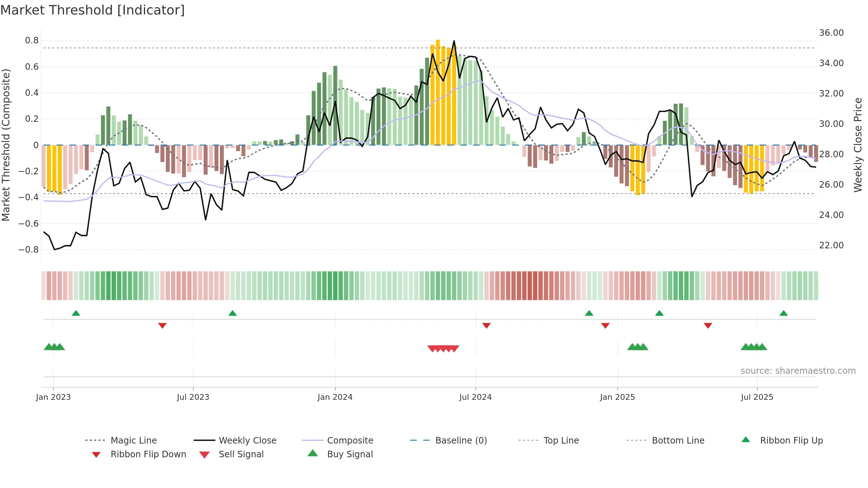
Task: Click the Jul 2025 x-axis label
Action: [x=757, y=397]
